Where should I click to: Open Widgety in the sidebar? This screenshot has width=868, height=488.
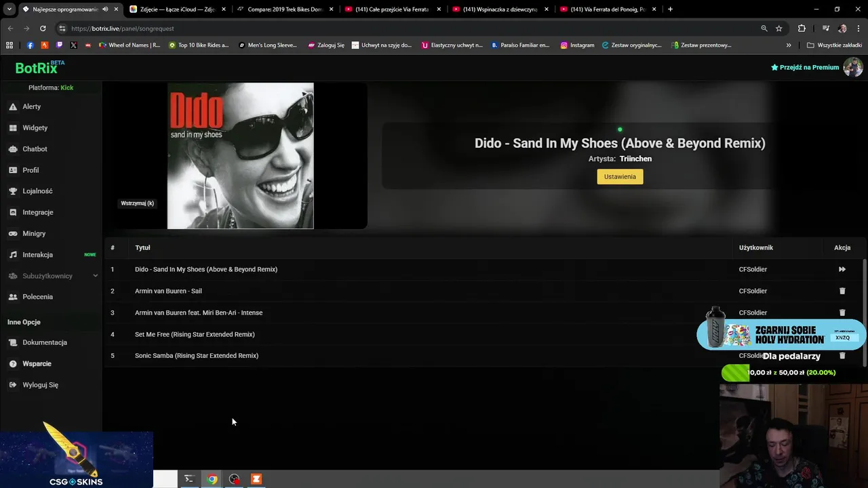click(x=35, y=127)
